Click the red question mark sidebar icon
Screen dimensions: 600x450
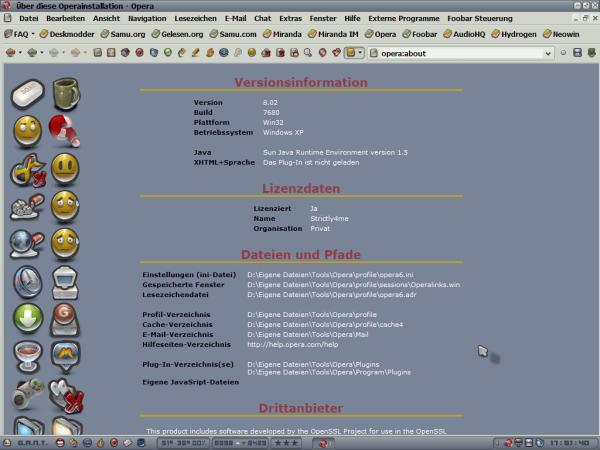click(x=64, y=131)
